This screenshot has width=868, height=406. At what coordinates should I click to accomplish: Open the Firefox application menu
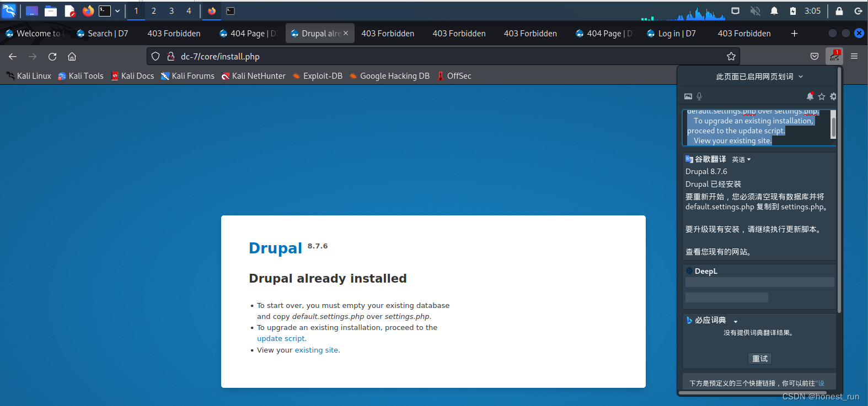point(854,56)
